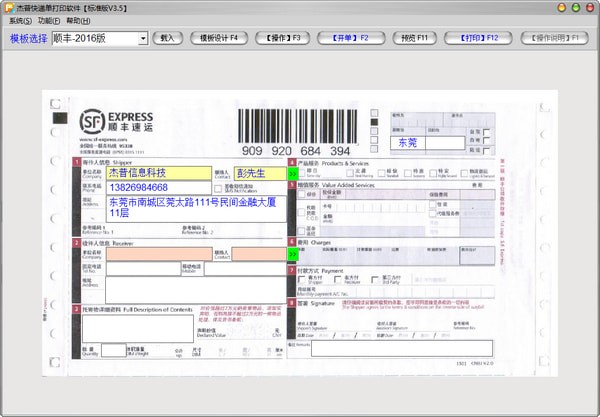Click the yellow-green >> arrow beside sender contact
600x417 pixels.
pyautogui.click(x=293, y=173)
